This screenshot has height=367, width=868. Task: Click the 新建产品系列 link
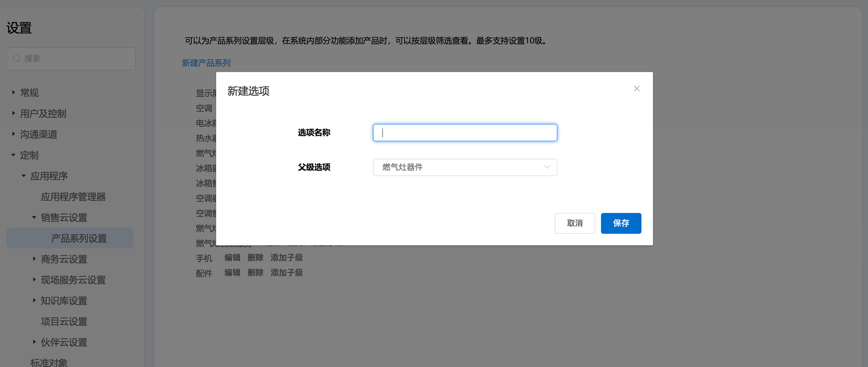click(206, 63)
